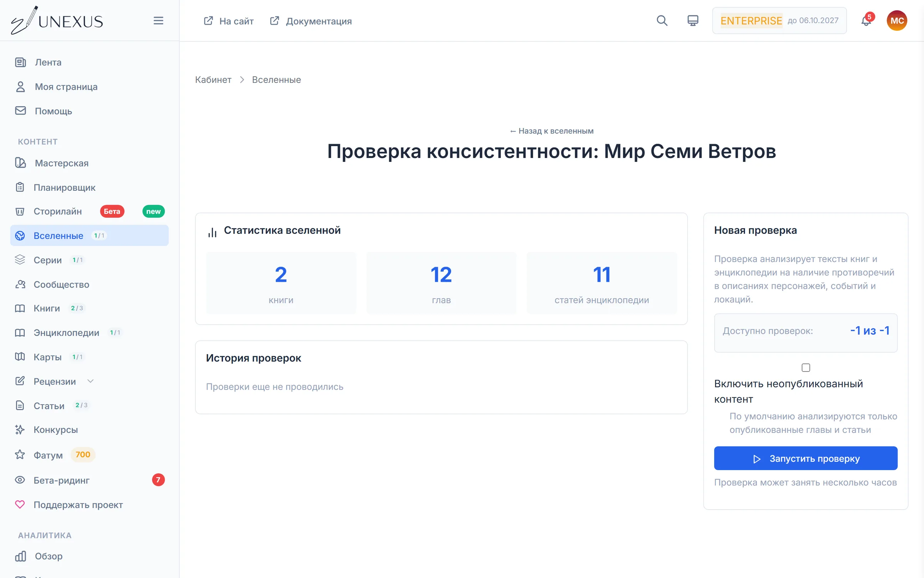This screenshot has height=578, width=924.
Task: Click the Серии layers icon
Action: (20, 260)
